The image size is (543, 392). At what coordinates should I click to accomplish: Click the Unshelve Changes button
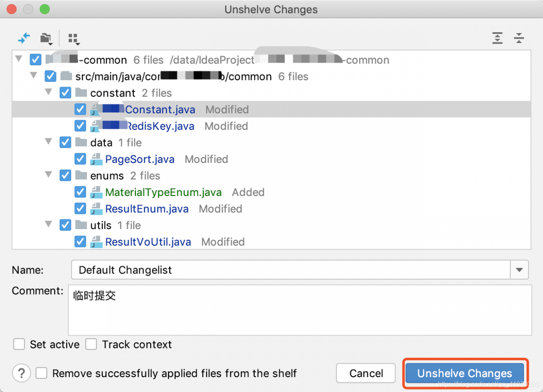point(465,373)
